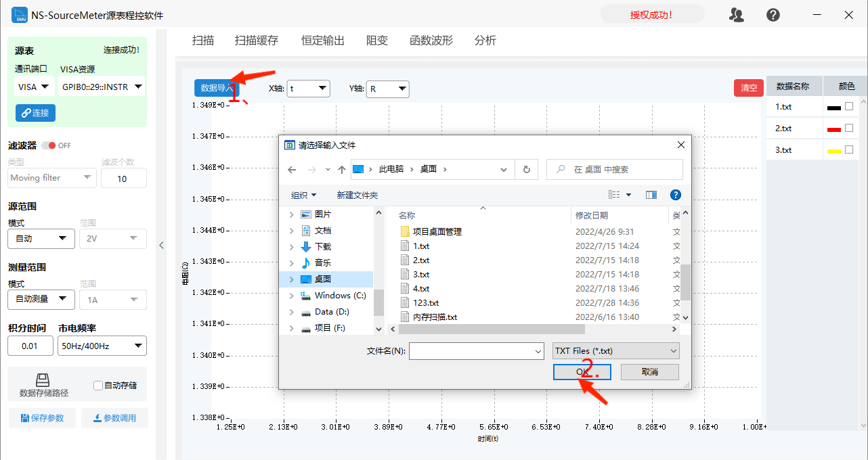868x460 pixels.
Task: Click 新建文件夹 in file dialog
Action: pos(357,195)
